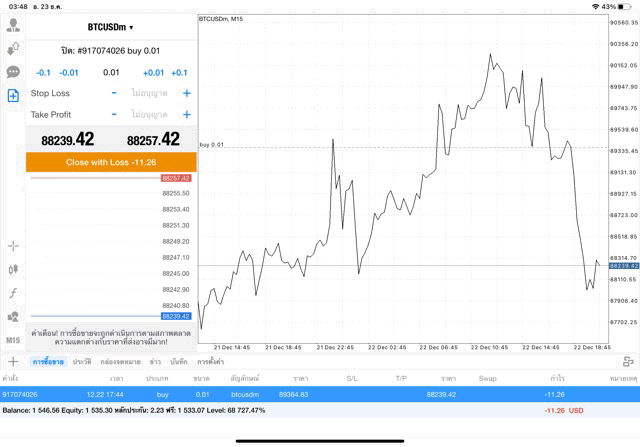640x447 pixels.
Task: Open the indicators f icon
Action: coord(13,293)
